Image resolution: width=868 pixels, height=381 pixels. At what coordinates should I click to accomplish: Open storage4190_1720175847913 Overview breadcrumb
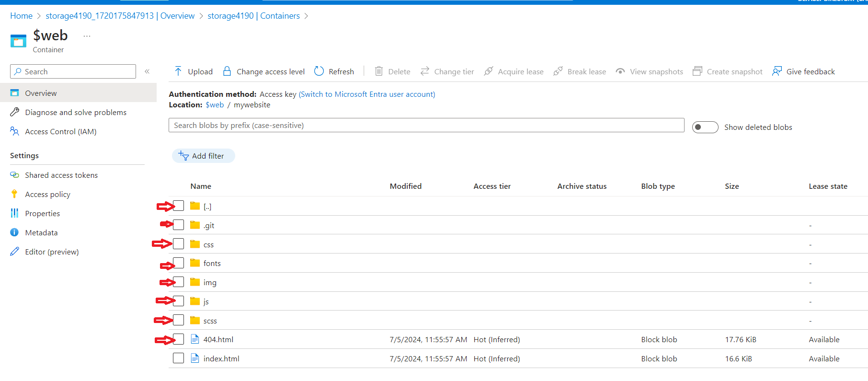pyautogui.click(x=120, y=16)
